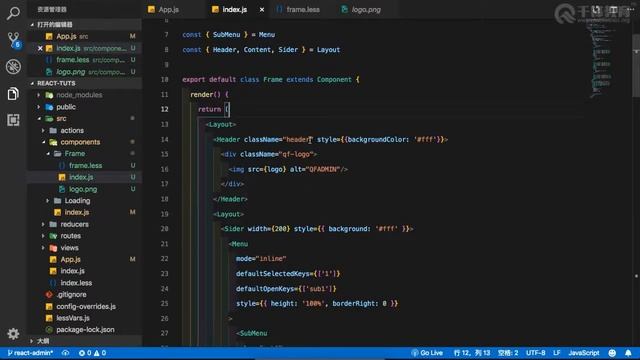Click the indentation spaces 2 setting
Viewport: 640px width, 360px height.
[x=508, y=353]
